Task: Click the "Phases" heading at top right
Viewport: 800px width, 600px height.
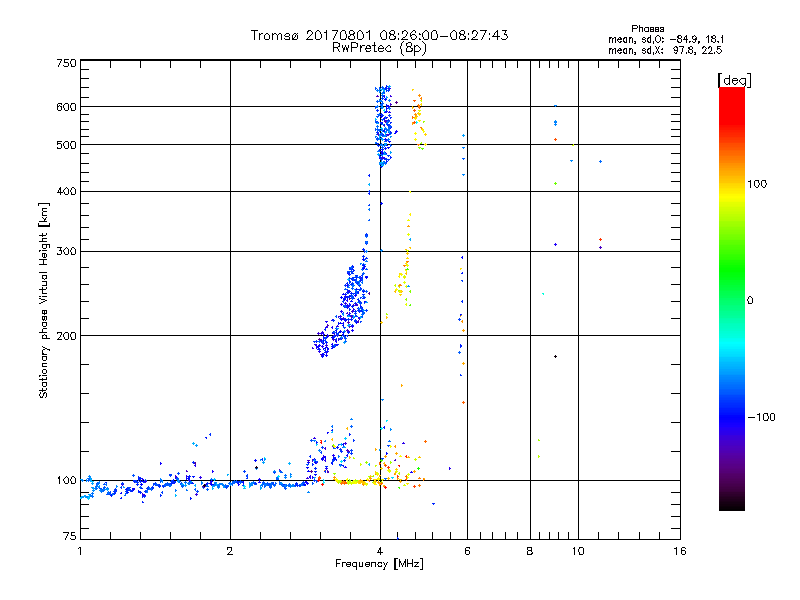Action: coord(647,29)
